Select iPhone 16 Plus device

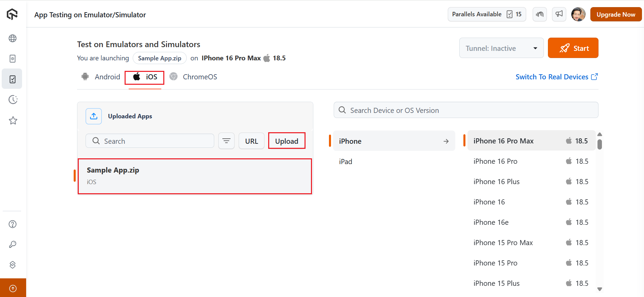pos(531,181)
